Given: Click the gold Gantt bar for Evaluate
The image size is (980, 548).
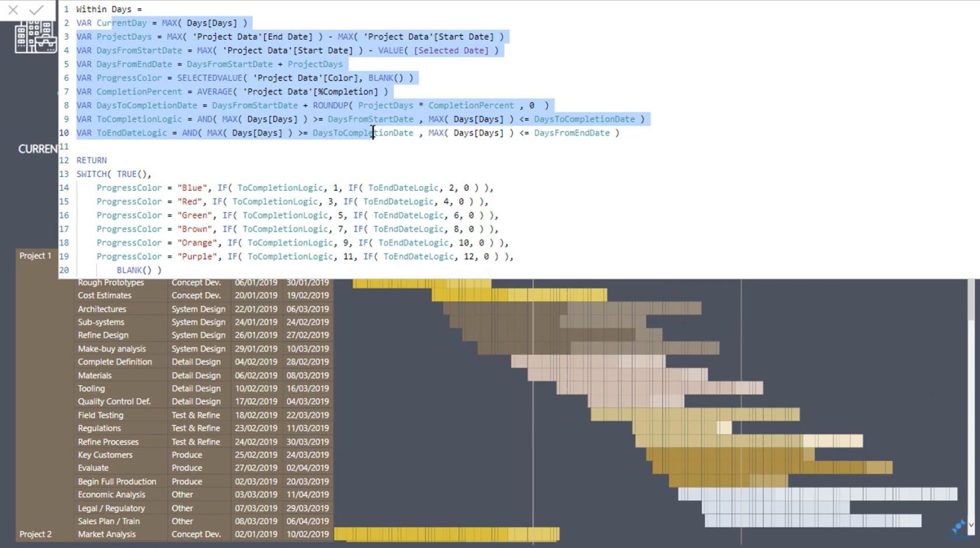Looking at the screenshot, I should [772, 467].
